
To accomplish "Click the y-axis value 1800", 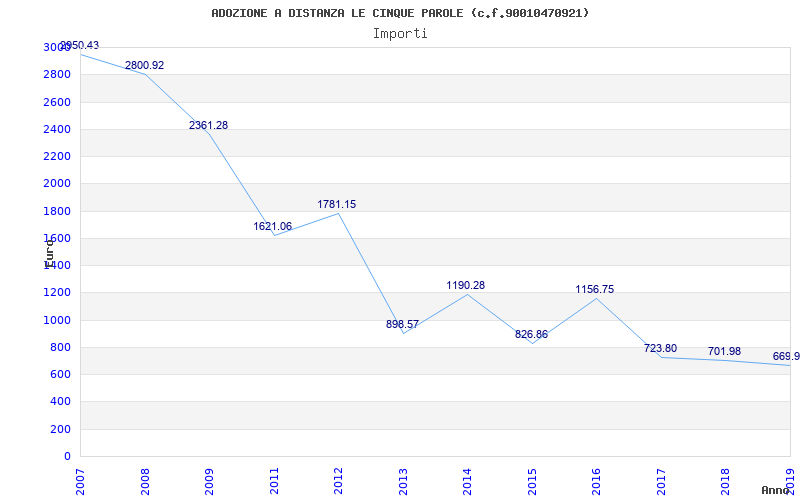I will [57, 211].
